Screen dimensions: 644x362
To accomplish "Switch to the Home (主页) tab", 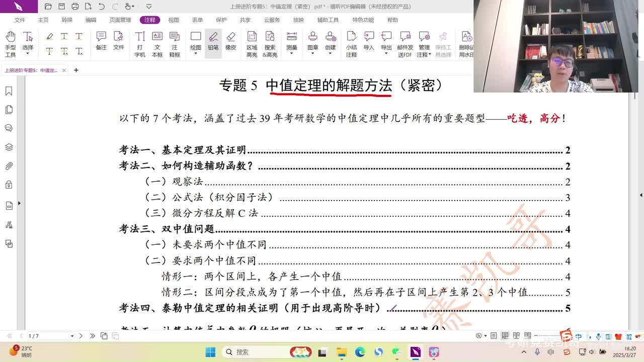I will click(43, 20).
